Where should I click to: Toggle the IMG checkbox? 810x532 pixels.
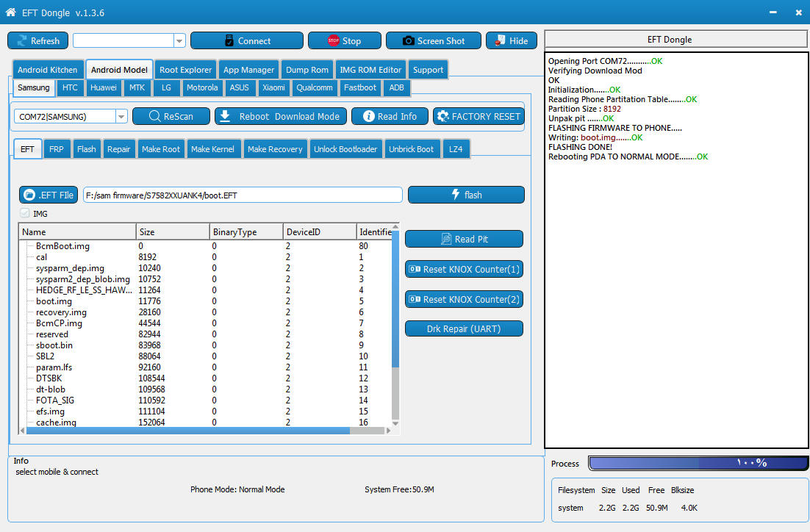(25, 213)
